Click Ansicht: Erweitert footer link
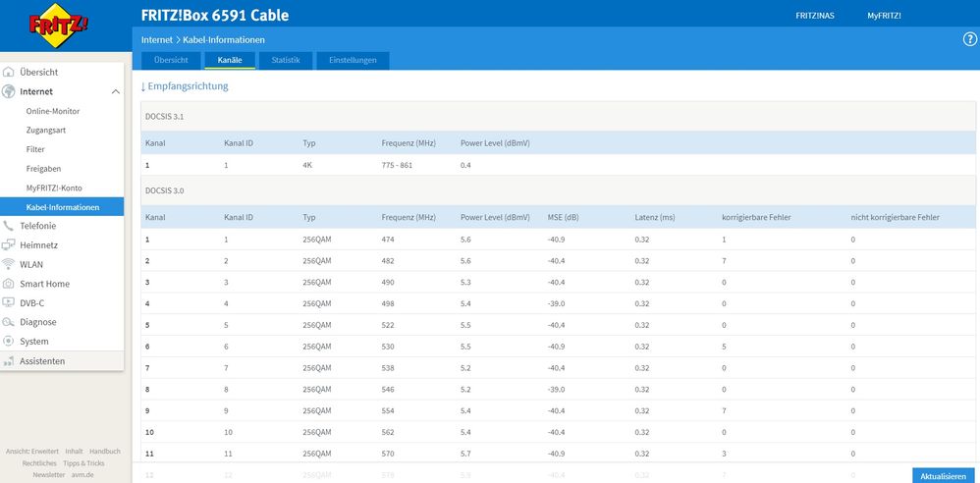The width and height of the screenshot is (980, 483). (x=31, y=452)
